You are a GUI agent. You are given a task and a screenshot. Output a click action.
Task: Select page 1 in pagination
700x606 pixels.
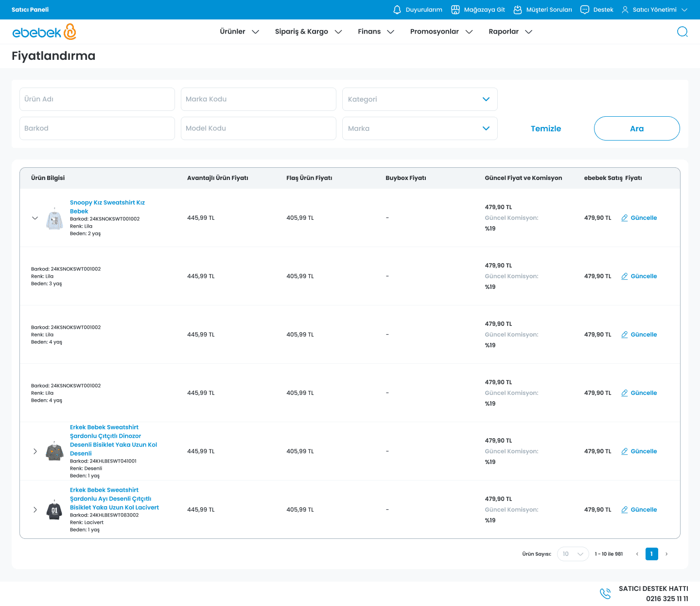[x=652, y=554]
